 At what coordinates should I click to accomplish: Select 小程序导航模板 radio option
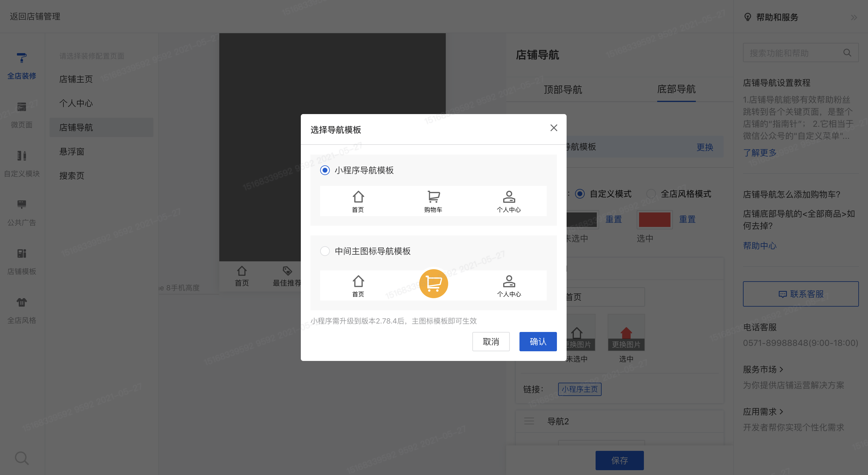325,170
